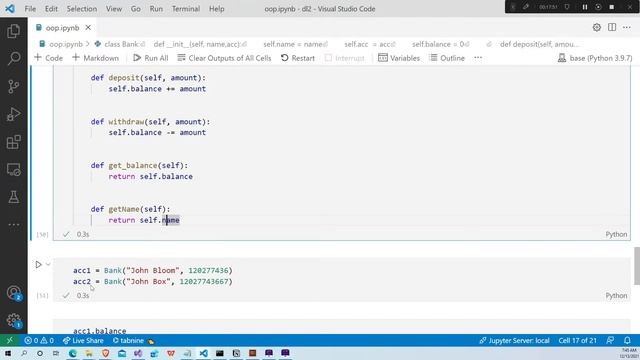
Task: Click the feedback icon in the status bar
Action: [x=610, y=340]
